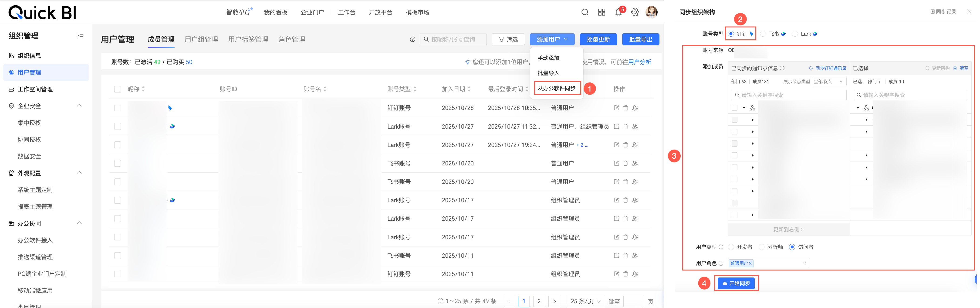Screen dimensions: 980x308
Task: Open the apps grid icon
Action: point(602,13)
